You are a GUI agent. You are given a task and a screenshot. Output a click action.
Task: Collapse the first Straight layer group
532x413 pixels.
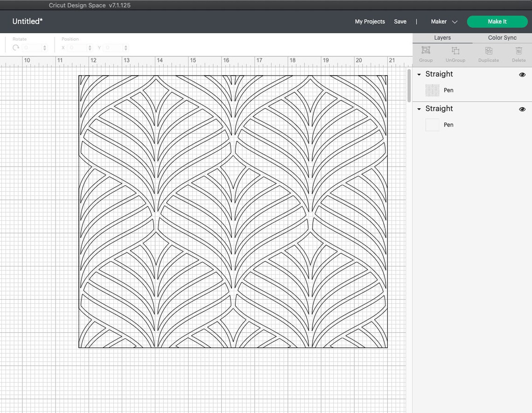[x=419, y=74]
